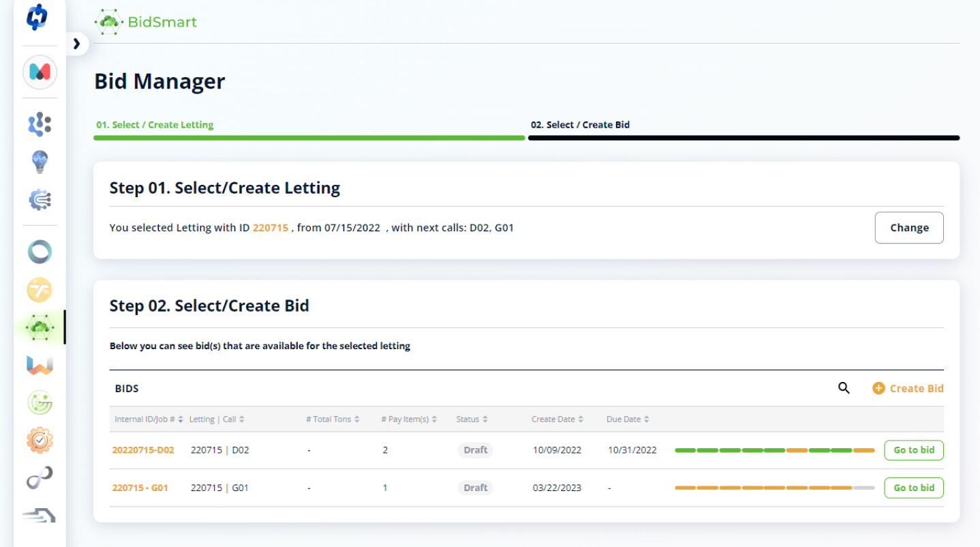Click the Draft status of 220715 - G01
Screen dimensions: 980x547
coord(475,488)
